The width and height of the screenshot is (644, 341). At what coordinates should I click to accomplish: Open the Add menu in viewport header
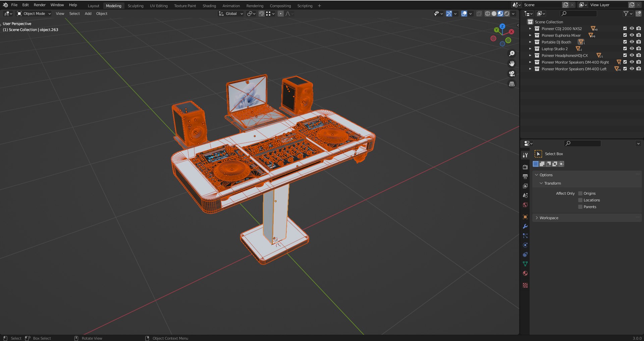(88, 14)
